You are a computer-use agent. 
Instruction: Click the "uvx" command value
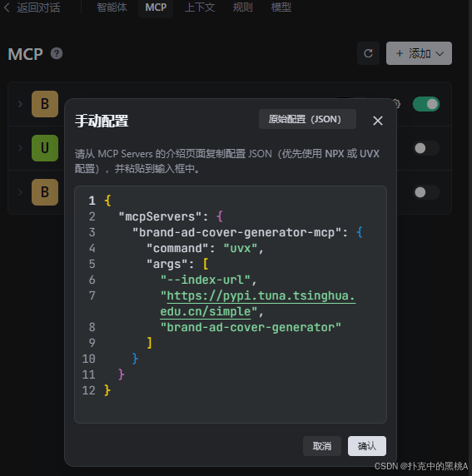tap(241, 248)
